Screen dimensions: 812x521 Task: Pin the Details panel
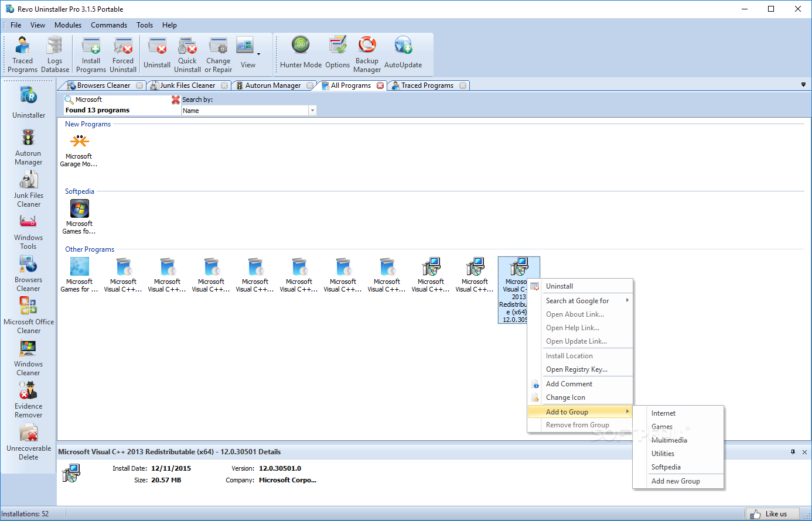tap(793, 452)
